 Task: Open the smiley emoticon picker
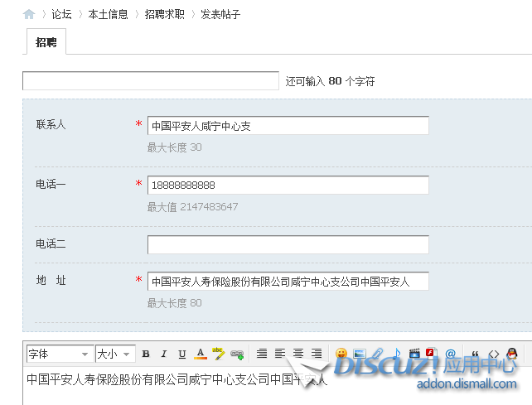click(341, 354)
